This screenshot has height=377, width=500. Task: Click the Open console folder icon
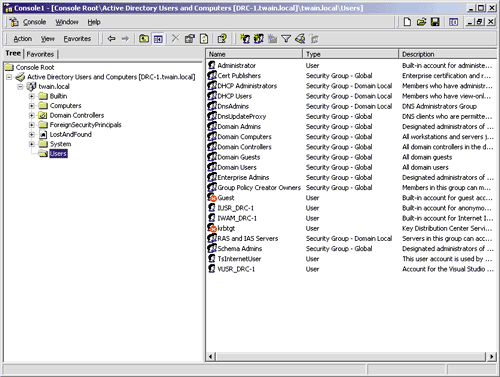point(421,22)
